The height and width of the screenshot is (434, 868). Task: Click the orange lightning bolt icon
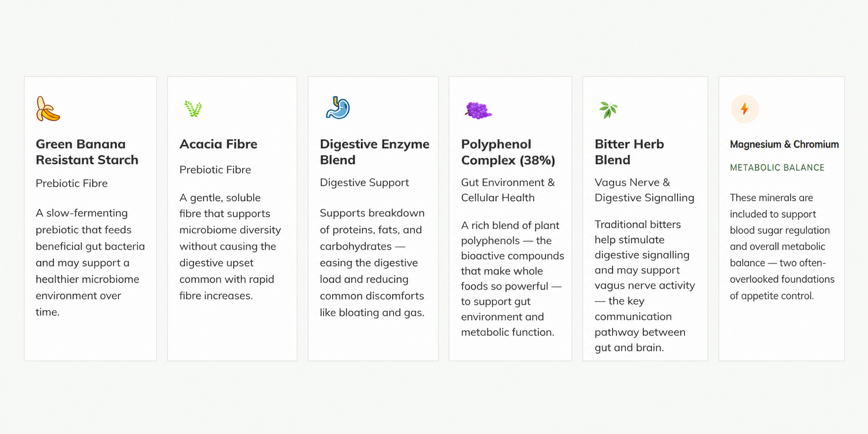pyautogui.click(x=745, y=109)
